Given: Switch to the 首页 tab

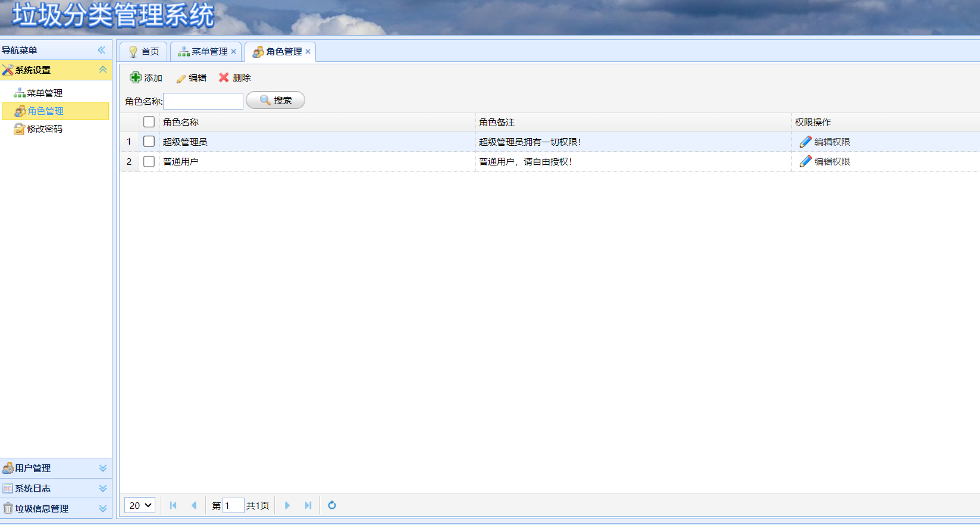Looking at the screenshot, I should point(144,52).
